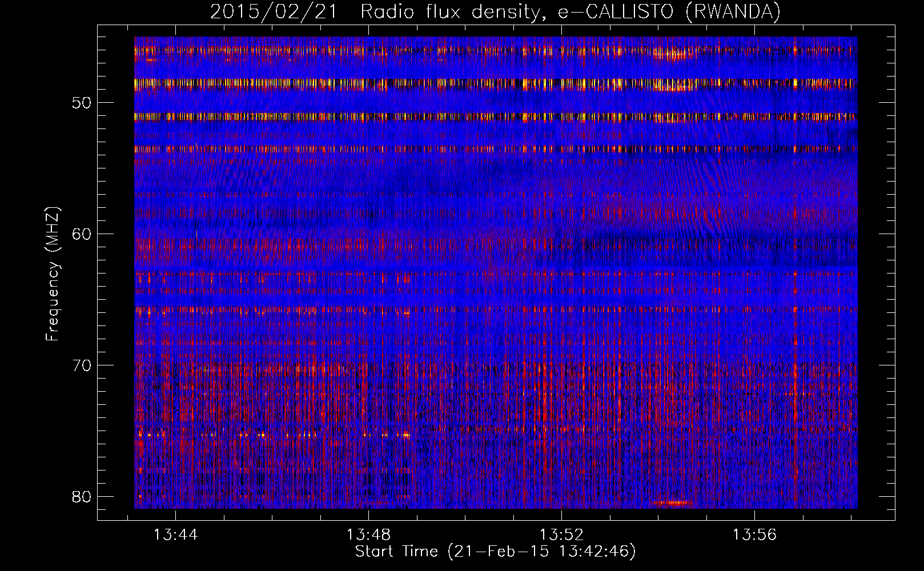
Task: Select the 13:56 time tick label
Action: (754, 534)
